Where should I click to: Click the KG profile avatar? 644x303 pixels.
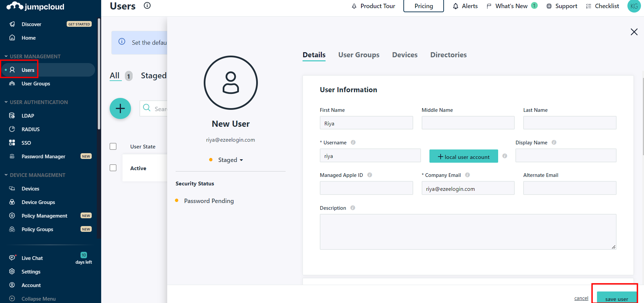pyautogui.click(x=634, y=6)
